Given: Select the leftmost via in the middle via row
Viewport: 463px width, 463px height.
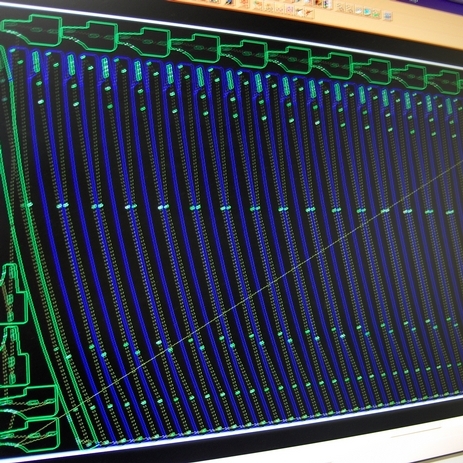Looking at the screenshot, I should (29, 205).
